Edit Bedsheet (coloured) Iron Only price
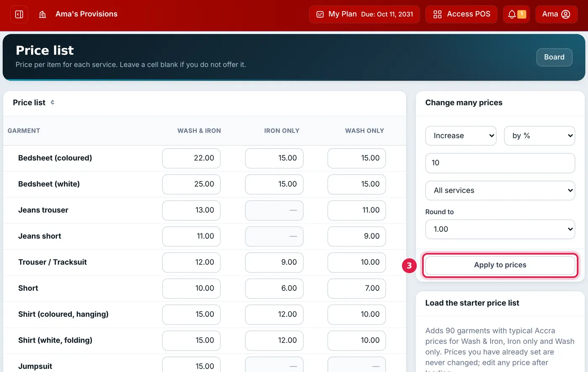Viewport: 588px width, 372px height. click(x=274, y=158)
